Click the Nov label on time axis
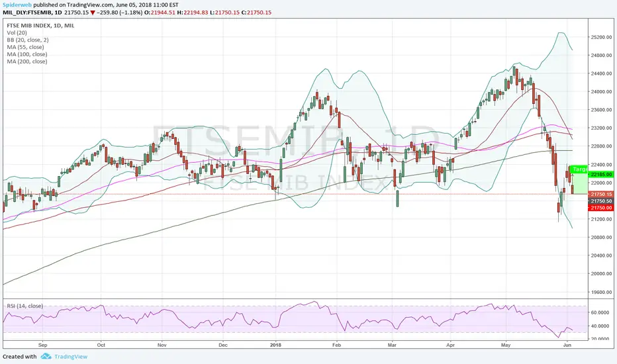The image size is (617, 364). 162,345
